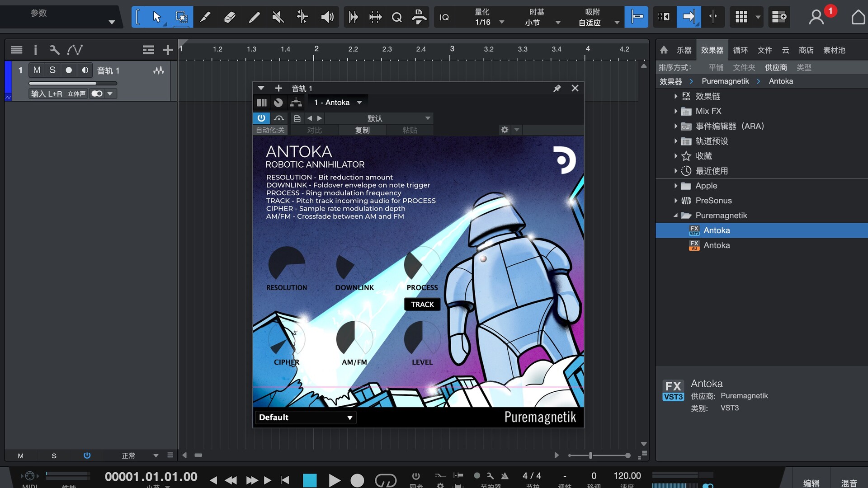Select the Eraser tool
The width and height of the screenshot is (868, 488).
[230, 17]
